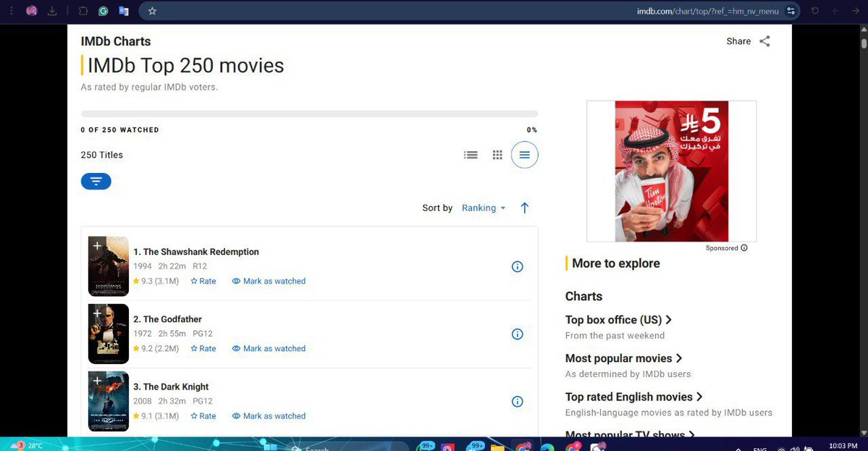Click the scrollbar down arrow
Image resolution: width=868 pixels, height=451 pixels.
864,432
